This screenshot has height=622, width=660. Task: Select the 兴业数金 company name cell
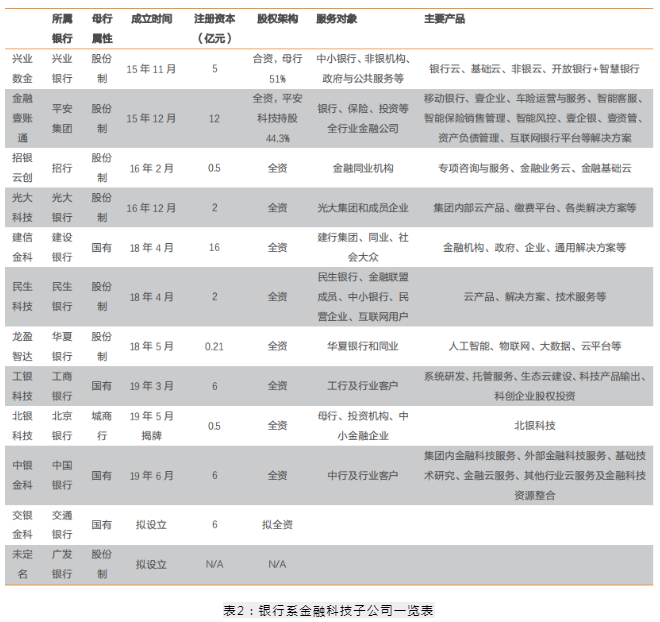pos(22,69)
